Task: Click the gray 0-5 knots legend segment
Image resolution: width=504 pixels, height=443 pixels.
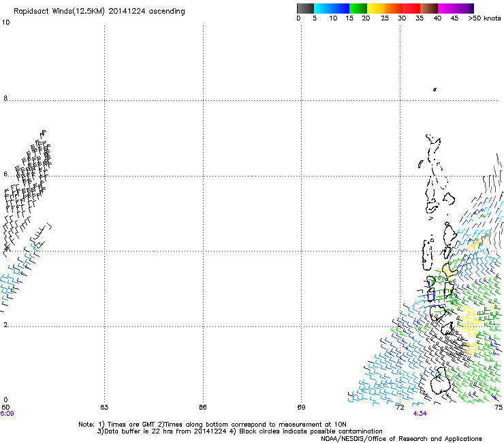Action: tap(305, 8)
